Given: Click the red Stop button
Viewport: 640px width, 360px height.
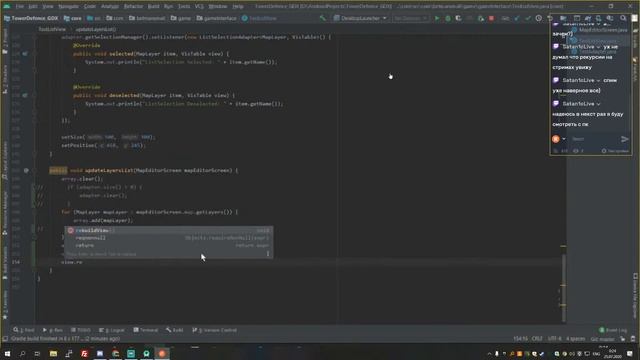Looking at the screenshot, I should 491,18.
